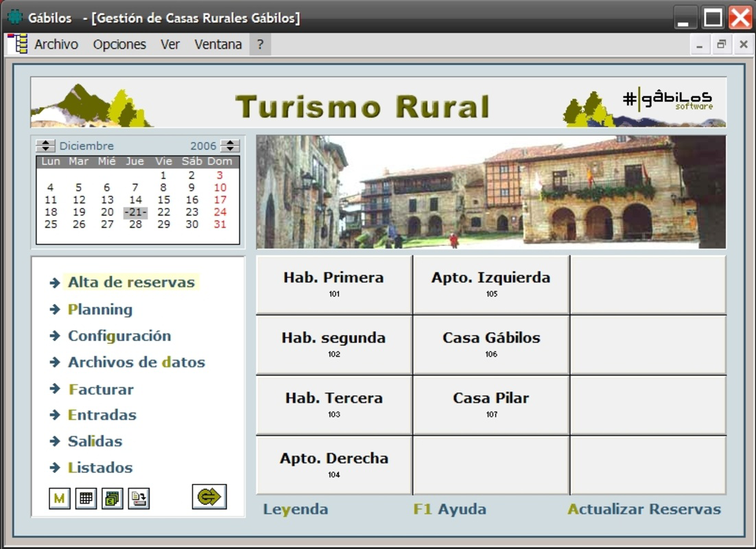Click the tree-diagram icon left of Archivo
756x549 pixels.
[x=18, y=44]
